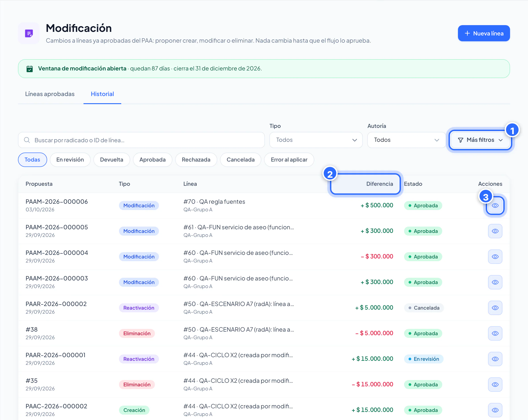Filter by En revisión chip

70,160
